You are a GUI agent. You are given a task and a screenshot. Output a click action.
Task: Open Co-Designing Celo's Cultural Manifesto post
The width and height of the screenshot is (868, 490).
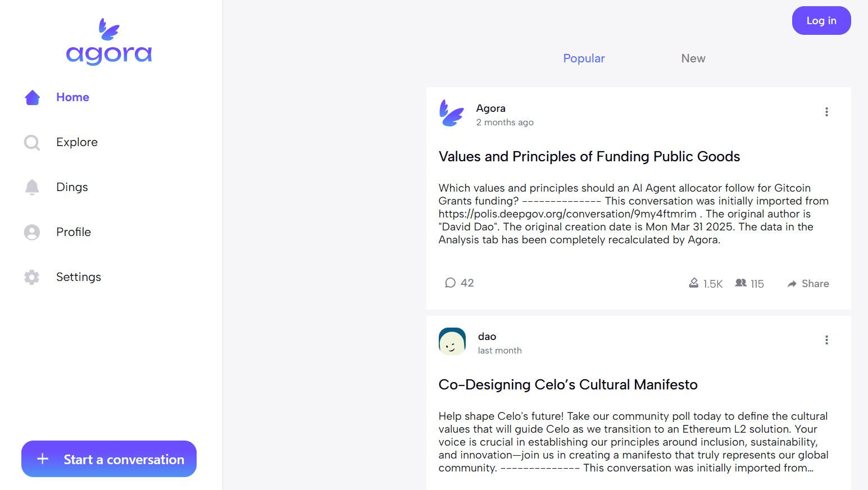pyautogui.click(x=567, y=385)
